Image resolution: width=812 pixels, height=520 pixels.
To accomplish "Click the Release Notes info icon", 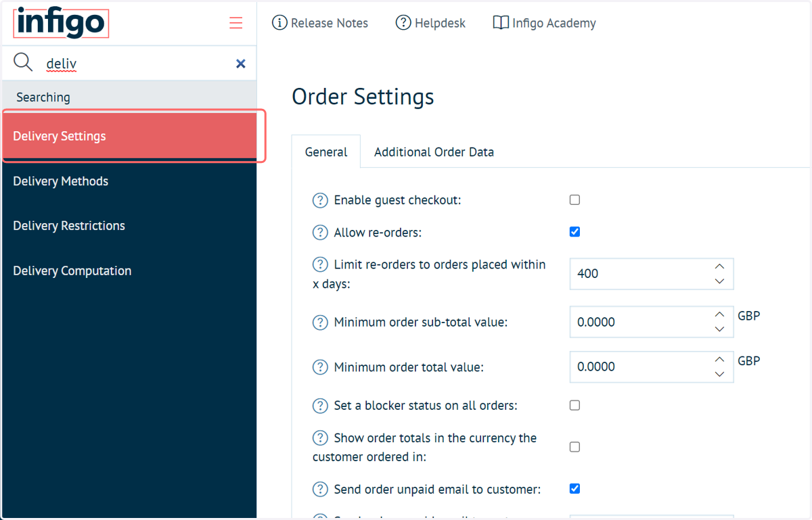I will tap(279, 23).
